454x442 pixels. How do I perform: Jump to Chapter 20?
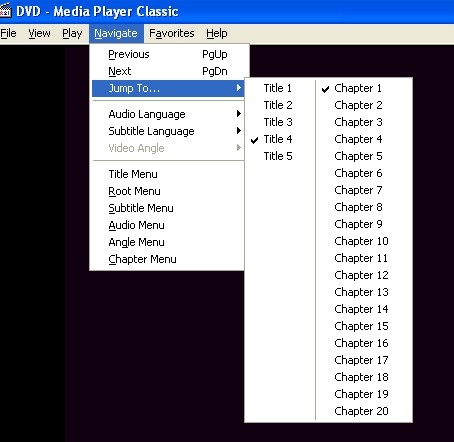[x=364, y=411]
